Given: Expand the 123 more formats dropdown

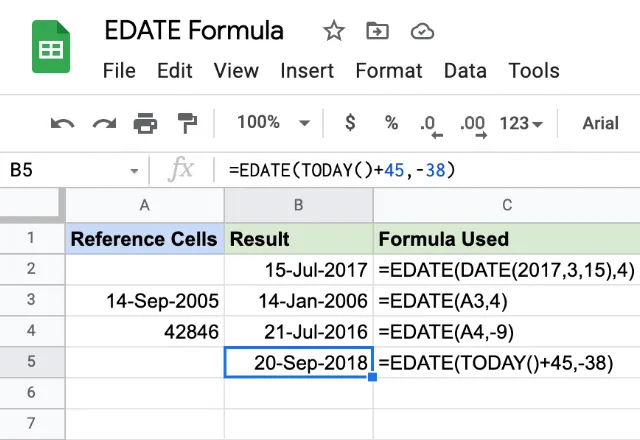Looking at the screenshot, I should 521,123.
